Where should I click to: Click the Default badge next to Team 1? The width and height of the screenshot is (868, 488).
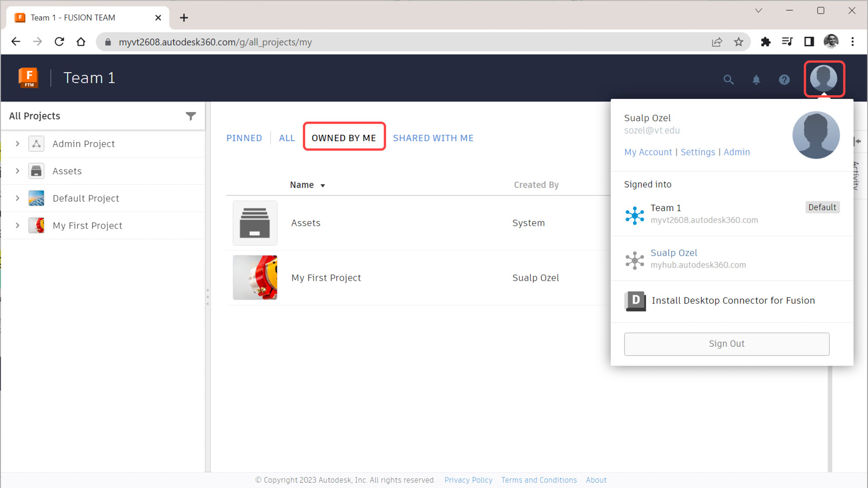click(x=822, y=207)
